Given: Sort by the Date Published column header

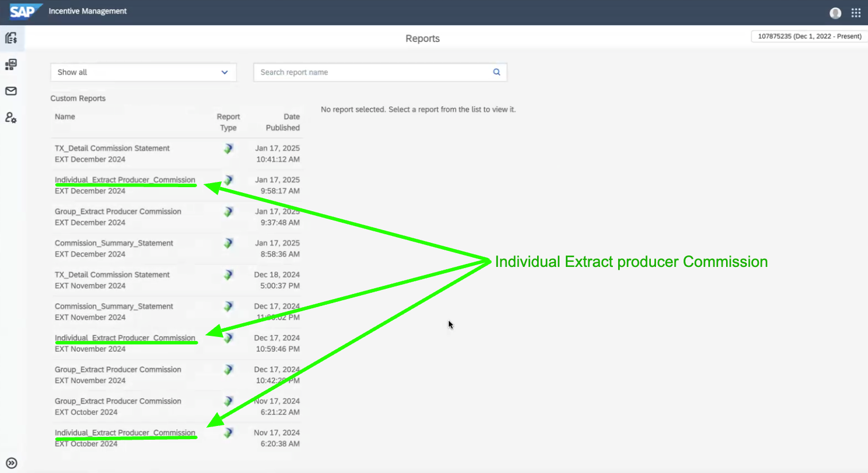Looking at the screenshot, I should tap(283, 122).
